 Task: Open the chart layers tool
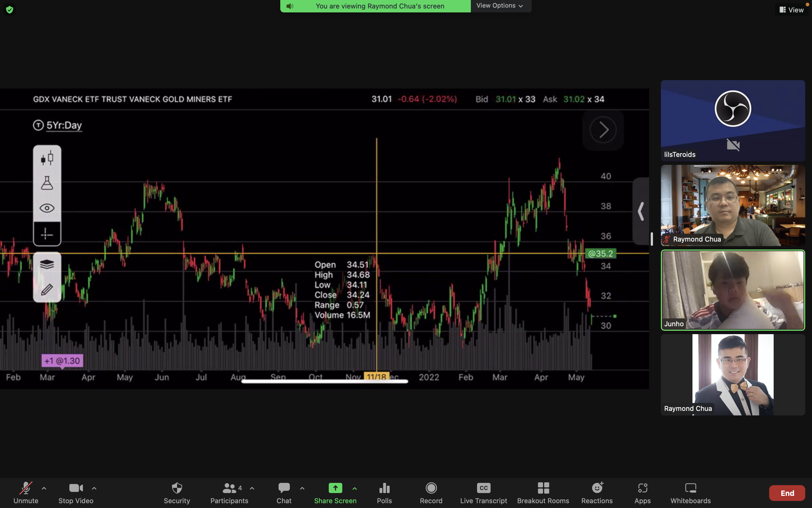pos(47,264)
